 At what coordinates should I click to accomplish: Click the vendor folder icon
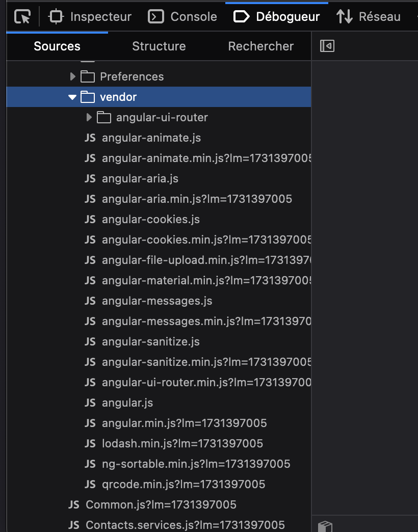pos(88,97)
